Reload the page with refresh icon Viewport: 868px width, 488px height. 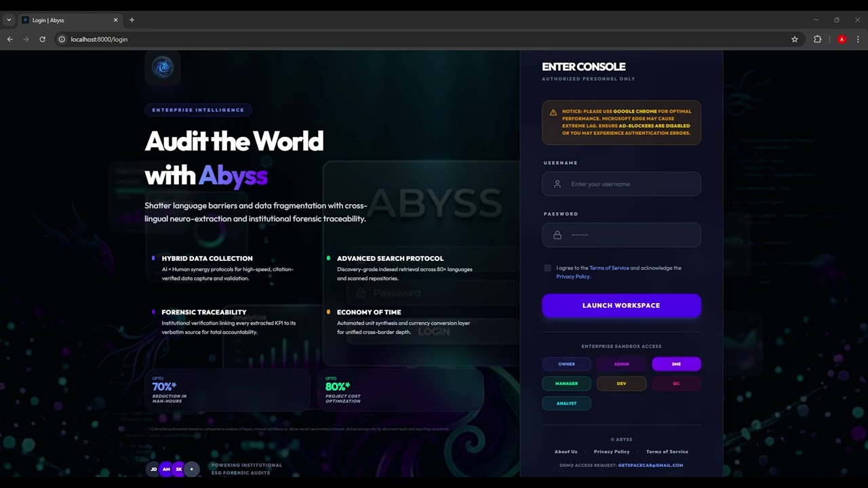(42, 39)
